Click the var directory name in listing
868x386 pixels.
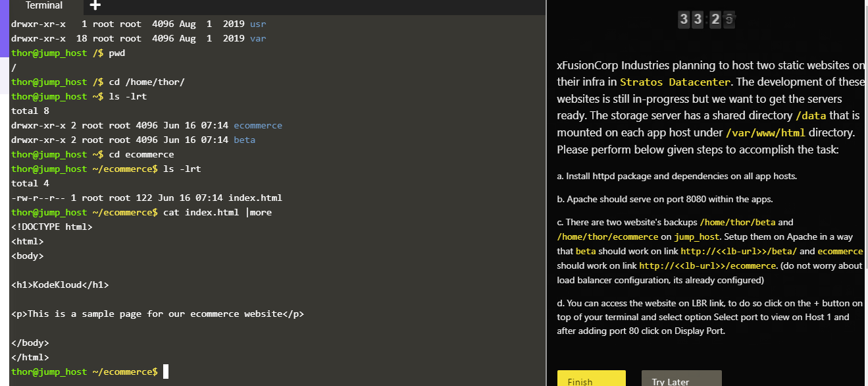point(258,38)
